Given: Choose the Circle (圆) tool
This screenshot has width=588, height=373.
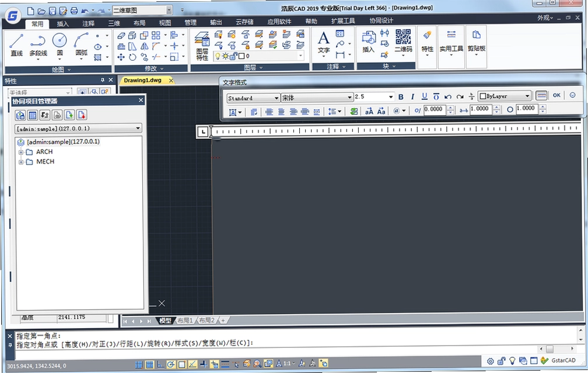Looking at the screenshot, I should pyautogui.click(x=60, y=45).
